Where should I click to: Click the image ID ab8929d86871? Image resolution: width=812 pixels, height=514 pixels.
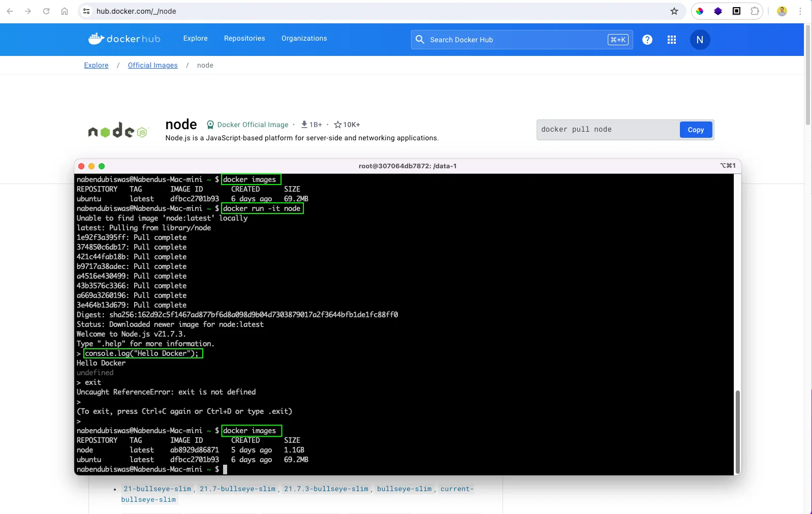(x=195, y=450)
